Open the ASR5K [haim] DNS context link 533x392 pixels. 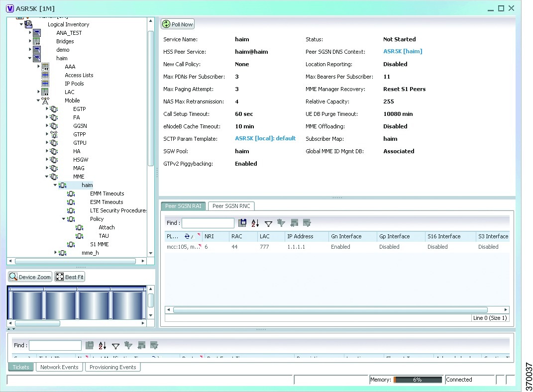click(x=403, y=51)
